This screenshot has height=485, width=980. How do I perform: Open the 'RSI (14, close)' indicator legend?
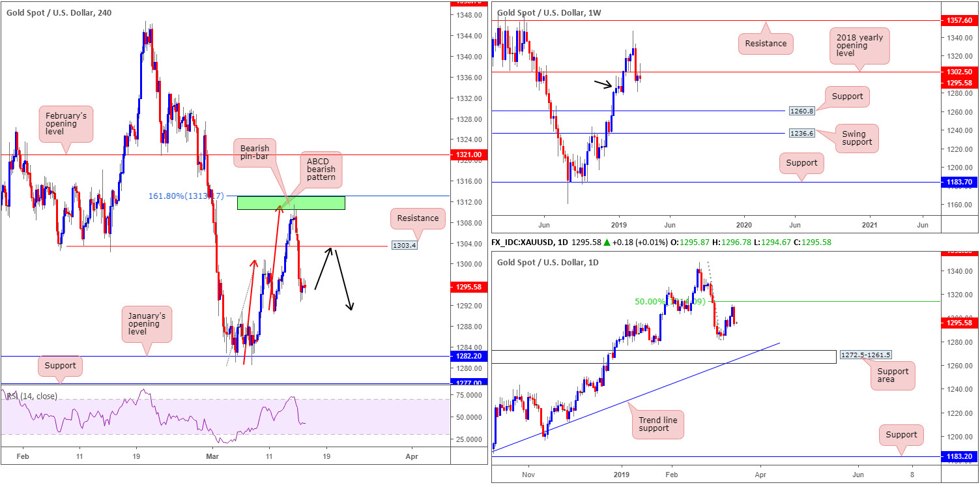click(32, 396)
